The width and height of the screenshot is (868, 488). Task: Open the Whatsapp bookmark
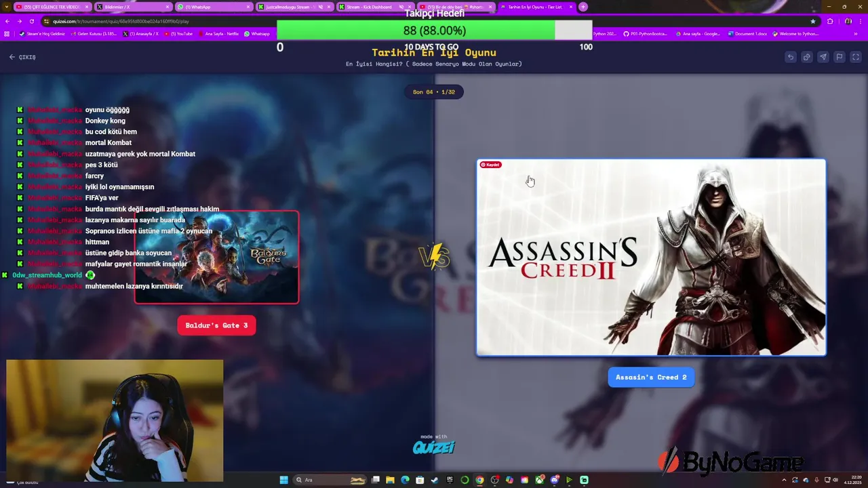(x=256, y=34)
